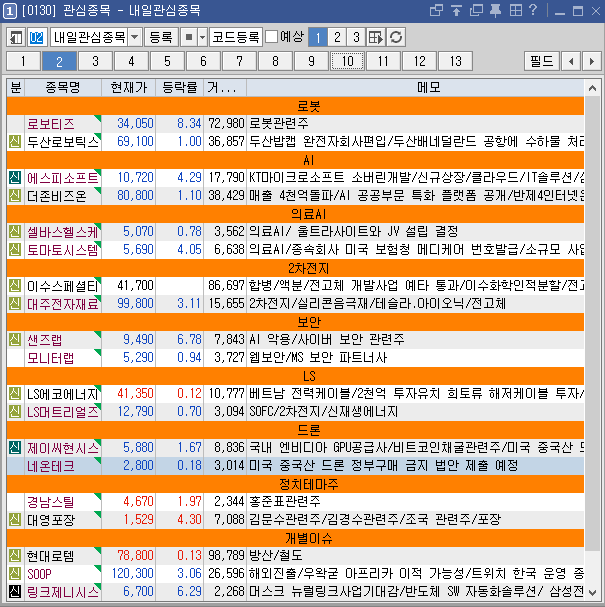Click the 신 badge on SOOP row
Screen dimensions: 605x607
click(x=15, y=573)
